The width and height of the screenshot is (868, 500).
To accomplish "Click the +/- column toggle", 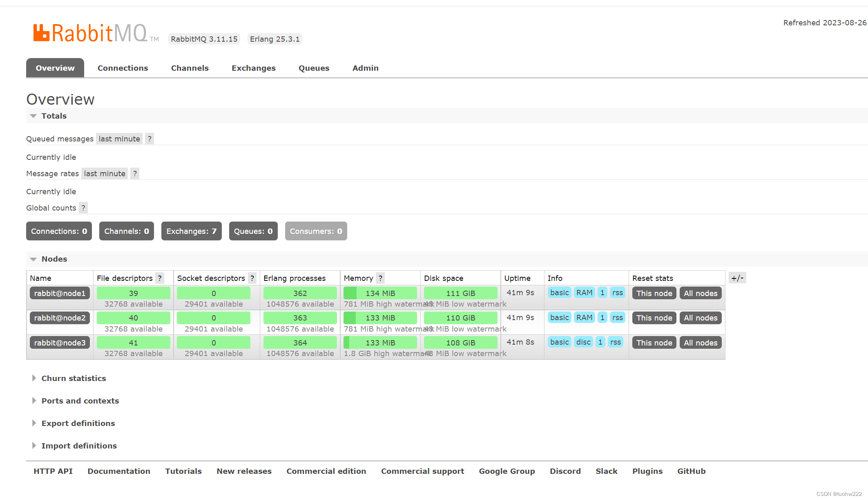I will (x=737, y=278).
